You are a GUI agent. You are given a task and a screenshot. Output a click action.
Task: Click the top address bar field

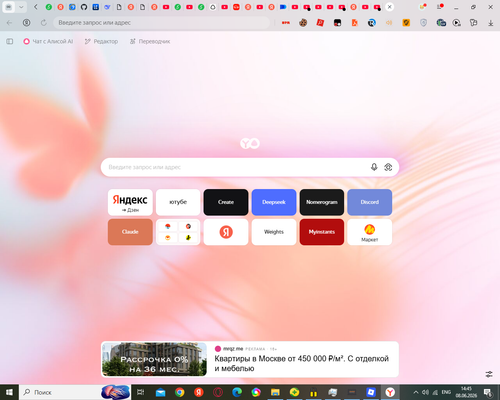tap(162, 23)
